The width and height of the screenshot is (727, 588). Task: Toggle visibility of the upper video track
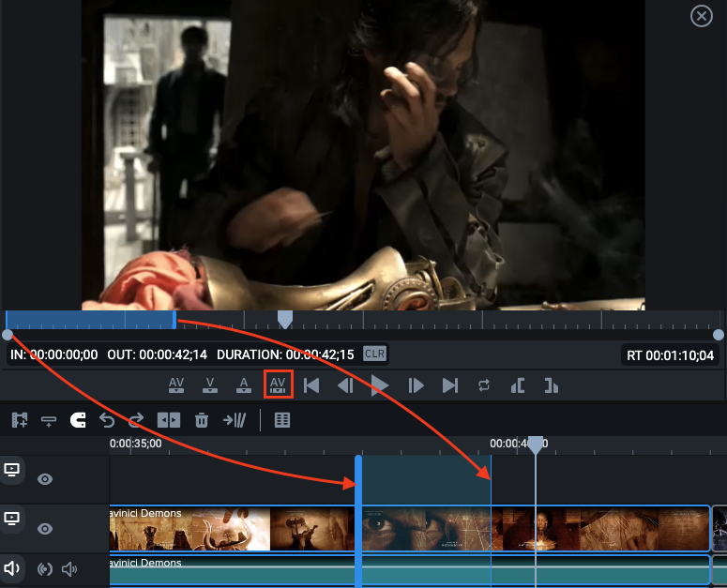(45, 479)
